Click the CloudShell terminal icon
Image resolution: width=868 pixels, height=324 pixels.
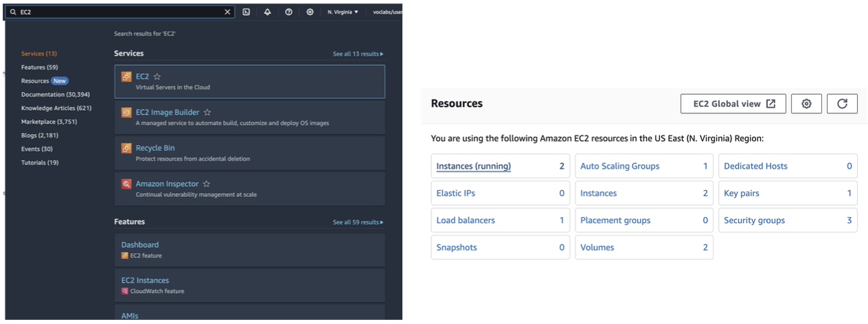click(246, 12)
